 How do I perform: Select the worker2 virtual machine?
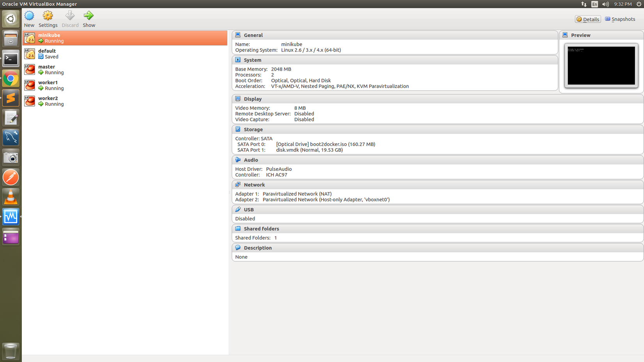125,101
